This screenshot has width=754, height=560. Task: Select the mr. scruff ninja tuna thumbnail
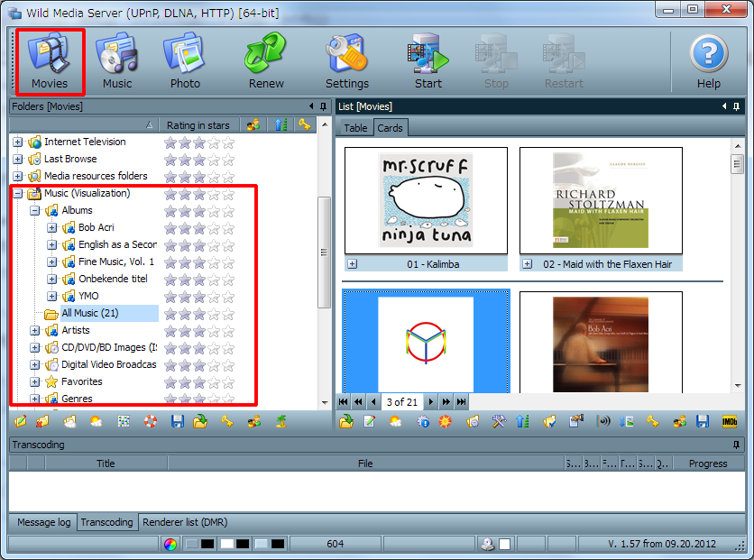426,200
